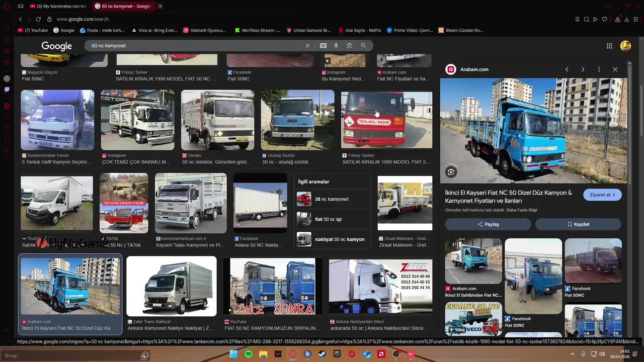Open the ChatGPT sidebar icon
644x362 pixels.
[7, 78]
